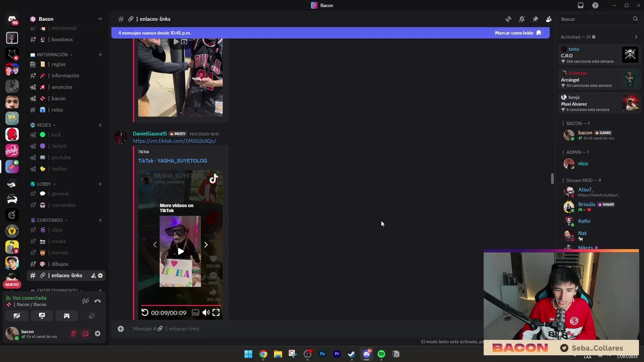Open TikTok · YASHA_SUYETOLOG embed title link
The image size is (644, 362).
coord(173,161)
